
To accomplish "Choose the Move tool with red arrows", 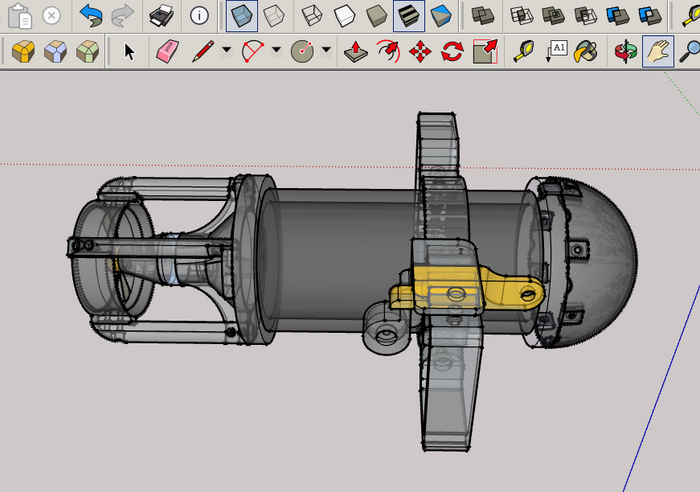I will pyautogui.click(x=420, y=51).
